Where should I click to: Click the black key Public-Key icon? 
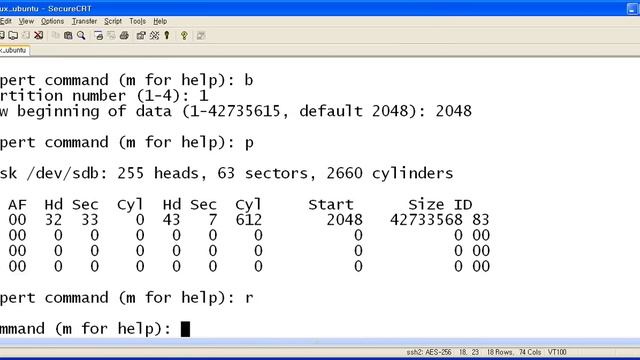click(x=167, y=36)
